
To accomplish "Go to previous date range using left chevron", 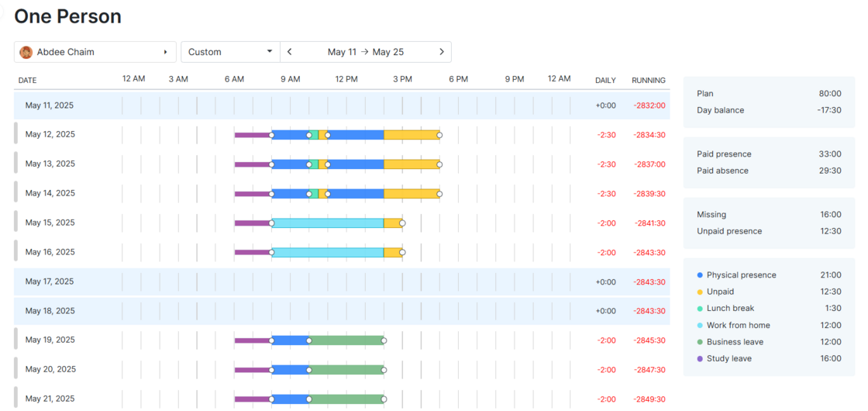I will click(x=290, y=52).
